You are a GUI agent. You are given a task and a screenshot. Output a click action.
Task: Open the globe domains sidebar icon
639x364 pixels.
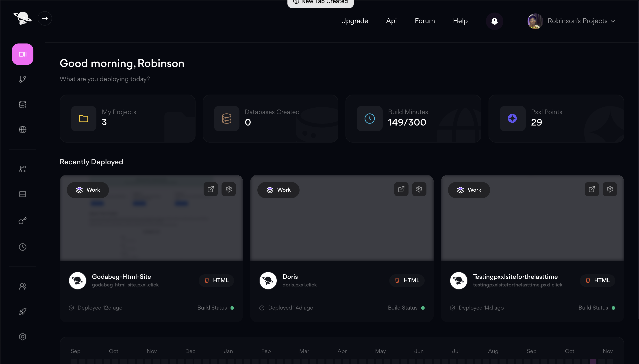click(22, 130)
